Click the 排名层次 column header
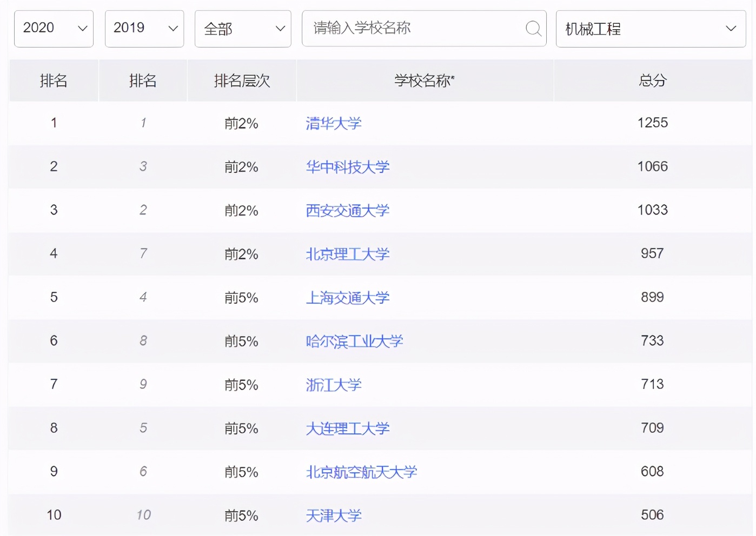The height and width of the screenshot is (536, 756). [242, 81]
